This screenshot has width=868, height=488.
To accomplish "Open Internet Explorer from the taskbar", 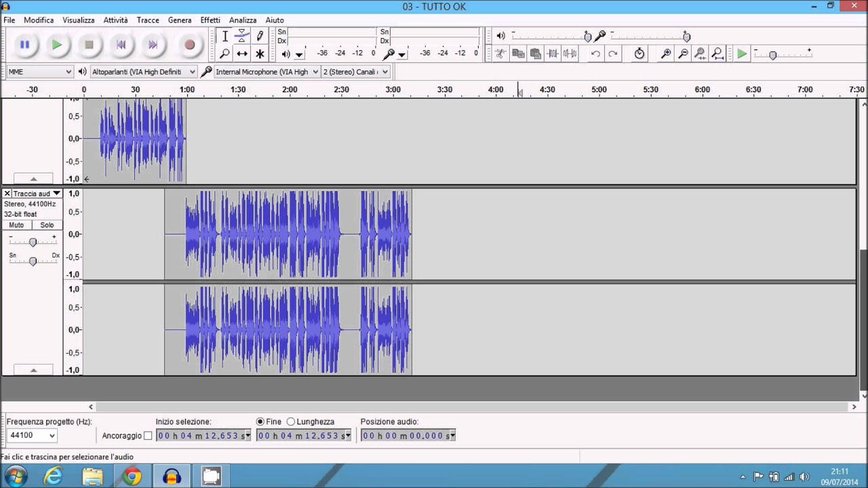I will tap(53, 476).
